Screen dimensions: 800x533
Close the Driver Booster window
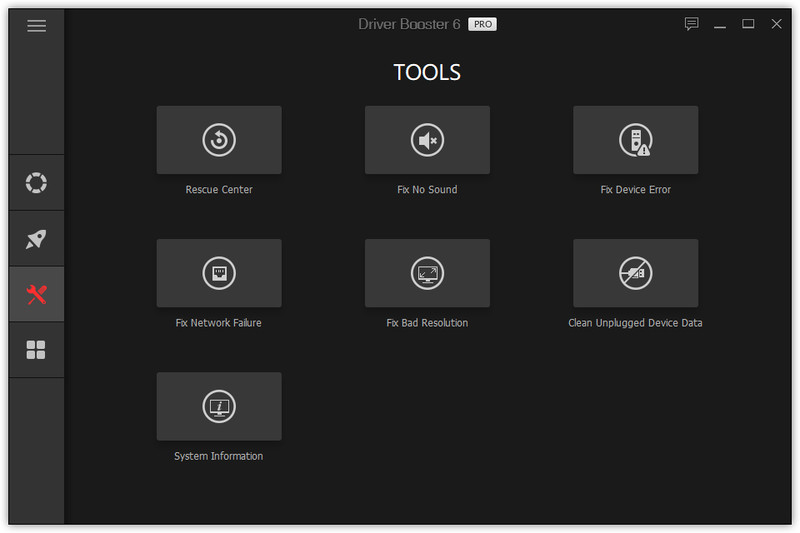tap(777, 24)
